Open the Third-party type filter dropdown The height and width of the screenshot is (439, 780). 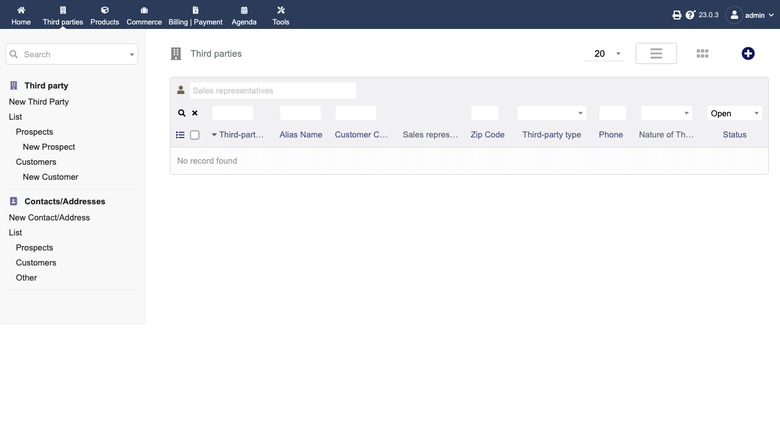point(552,113)
